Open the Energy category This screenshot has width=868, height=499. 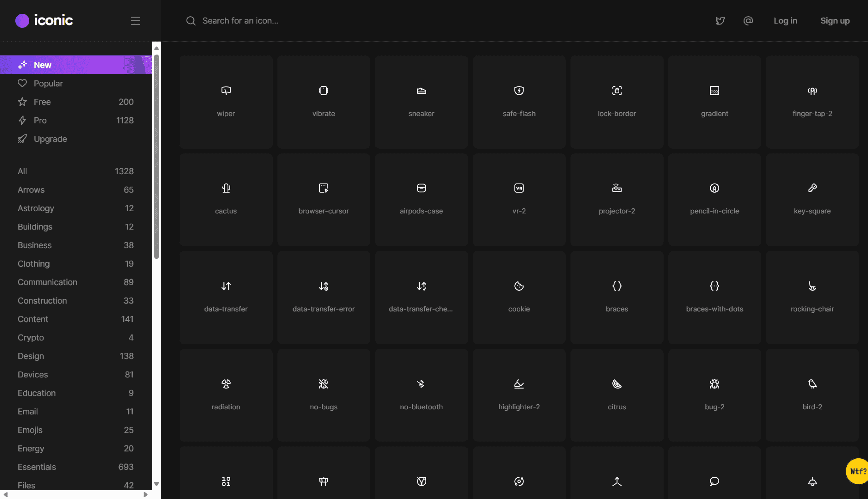76,449
